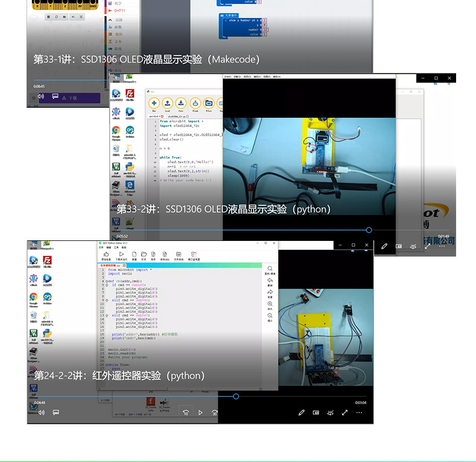The image size is (476, 462).
Task: Click the seek handle of the 第33-2讲 video
Action: click(x=369, y=230)
